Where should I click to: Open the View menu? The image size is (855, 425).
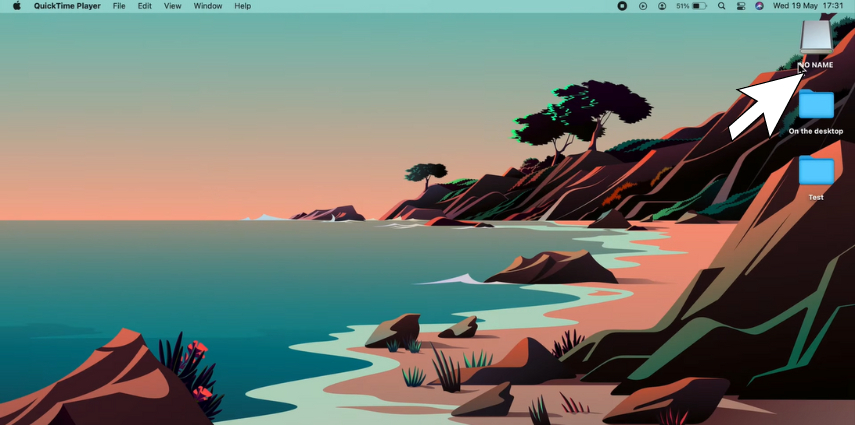(172, 6)
